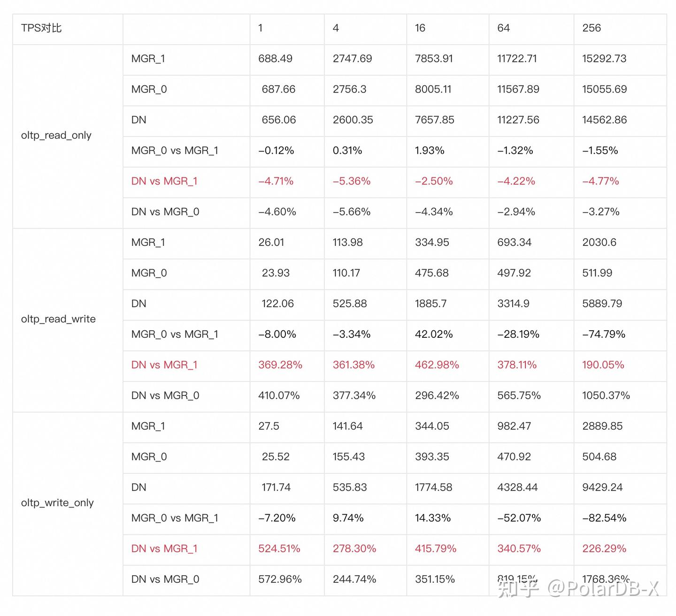Click the red 524.51% value
This screenshot has height=616, width=676.
click(279, 549)
